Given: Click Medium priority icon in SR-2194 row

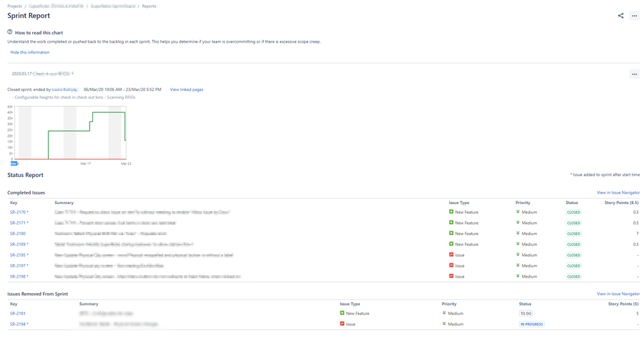Looking at the screenshot, I should 444,324.
